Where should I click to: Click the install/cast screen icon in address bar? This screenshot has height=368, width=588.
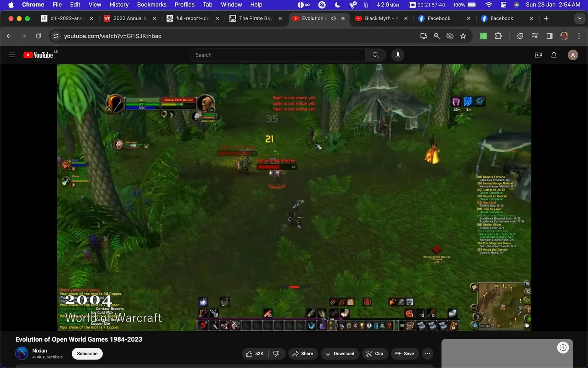[x=424, y=36]
